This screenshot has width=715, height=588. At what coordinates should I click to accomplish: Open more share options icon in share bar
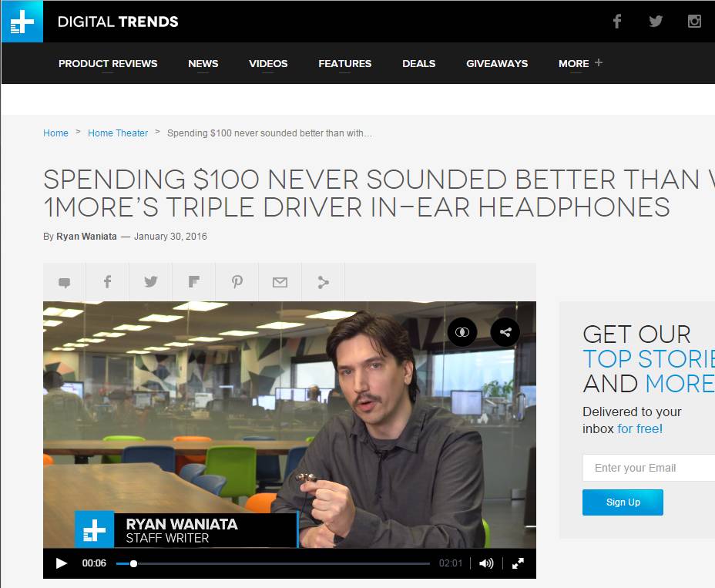coord(323,282)
